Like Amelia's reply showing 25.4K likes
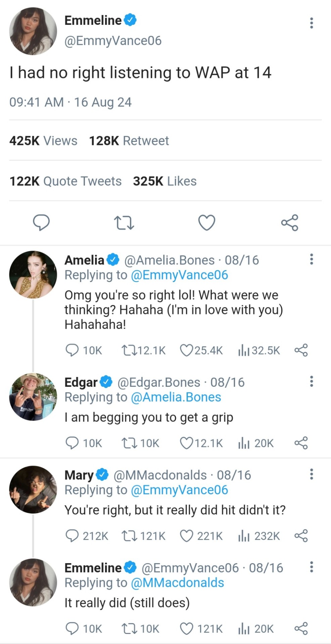 pos(186,350)
